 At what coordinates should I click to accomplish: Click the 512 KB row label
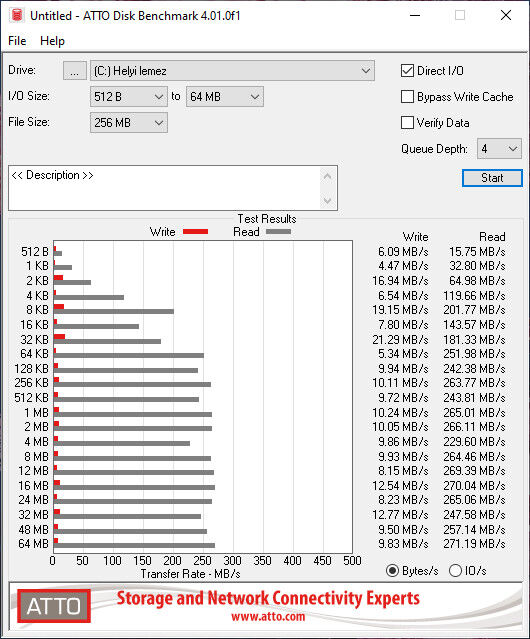pyautogui.click(x=31, y=398)
